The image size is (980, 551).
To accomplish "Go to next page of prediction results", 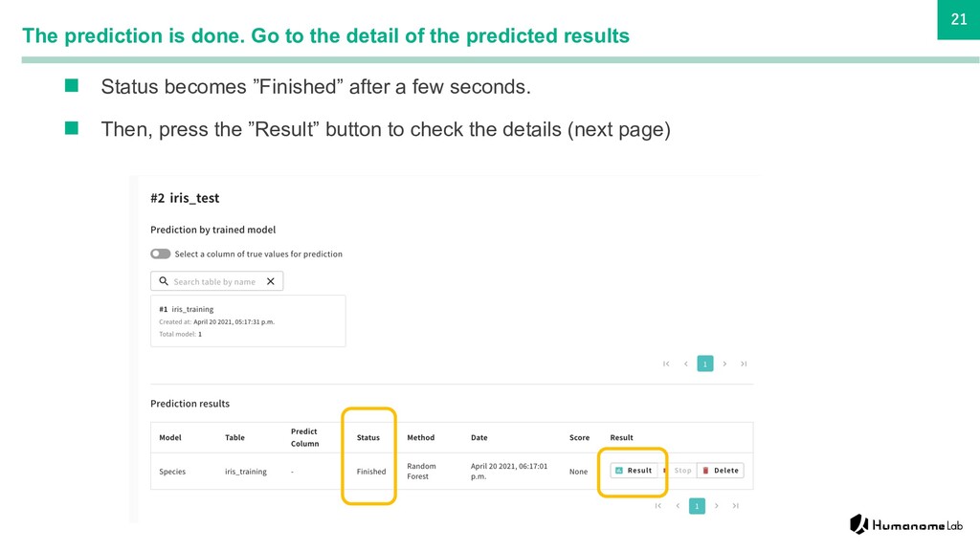I will [x=716, y=506].
